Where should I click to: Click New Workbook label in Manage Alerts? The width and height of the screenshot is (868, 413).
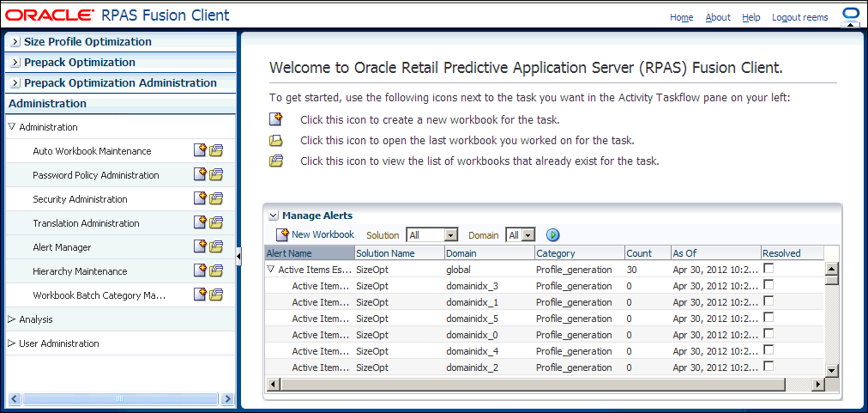322,234
